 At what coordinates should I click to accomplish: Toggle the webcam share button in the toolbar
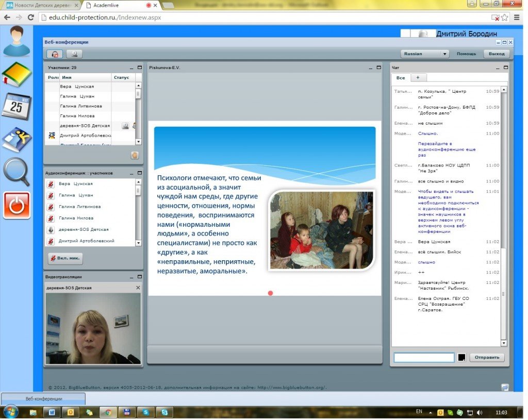click(74, 54)
